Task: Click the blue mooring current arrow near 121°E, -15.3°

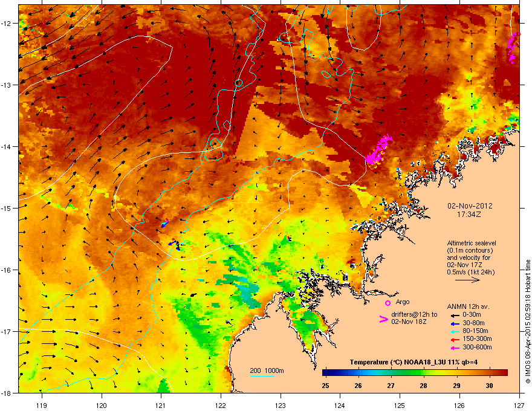Action: [164, 224]
